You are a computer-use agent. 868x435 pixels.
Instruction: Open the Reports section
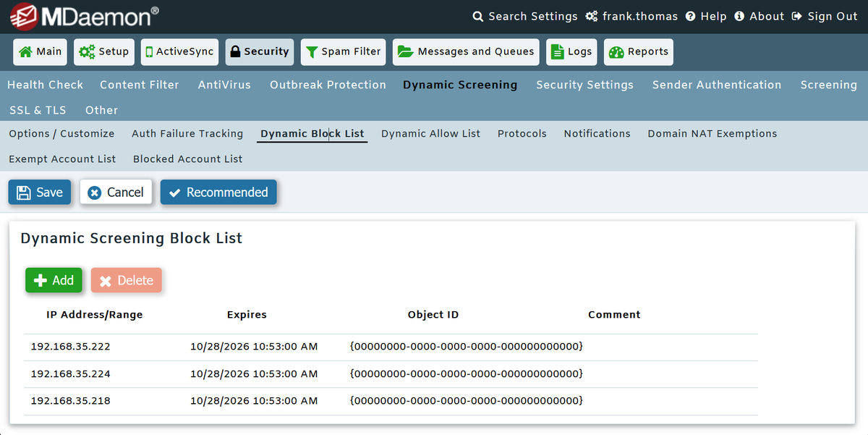[x=638, y=52]
